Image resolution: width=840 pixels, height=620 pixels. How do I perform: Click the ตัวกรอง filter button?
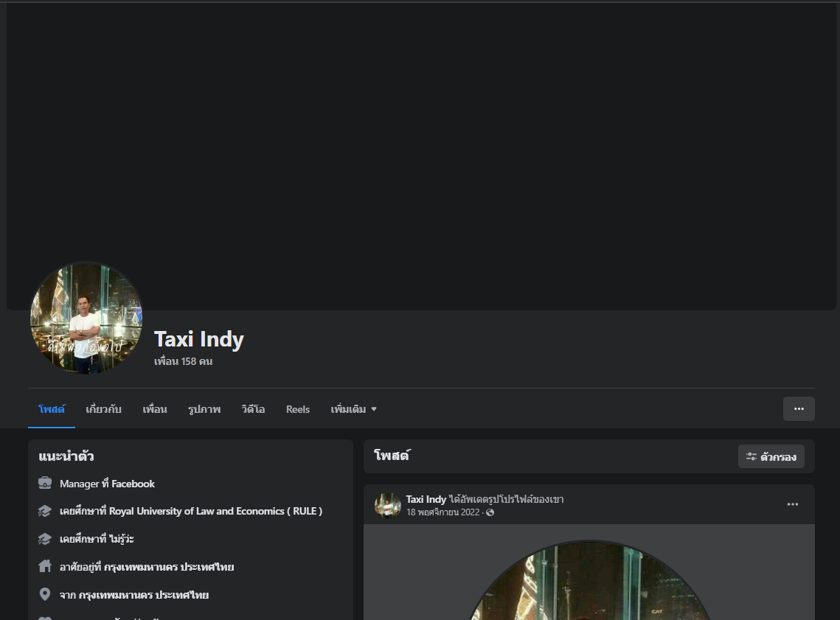[x=771, y=456]
